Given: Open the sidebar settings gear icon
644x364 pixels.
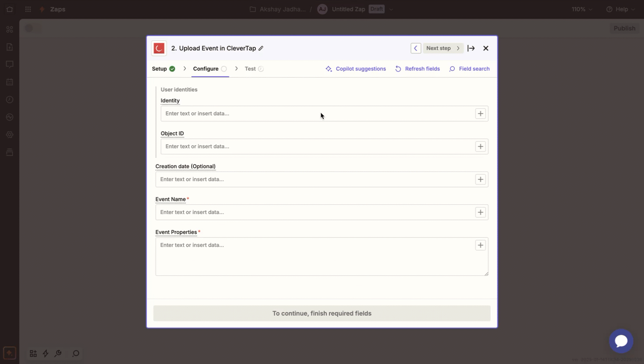Looking at the screenshot, I should pyautogui.click(x=10, y=135).
